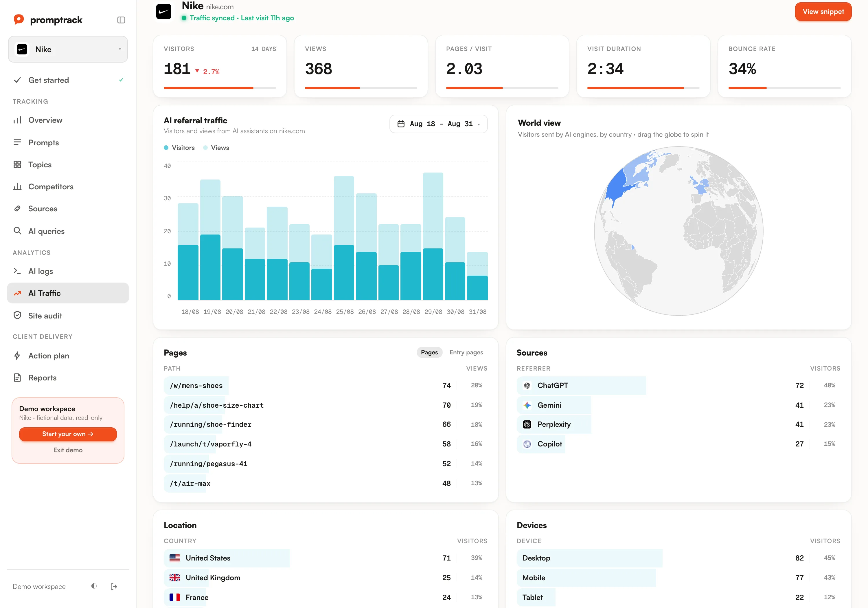868x608 pixels.
Task: Click the France flag icon
Action: pyautogui.click(x=175, y=597)
